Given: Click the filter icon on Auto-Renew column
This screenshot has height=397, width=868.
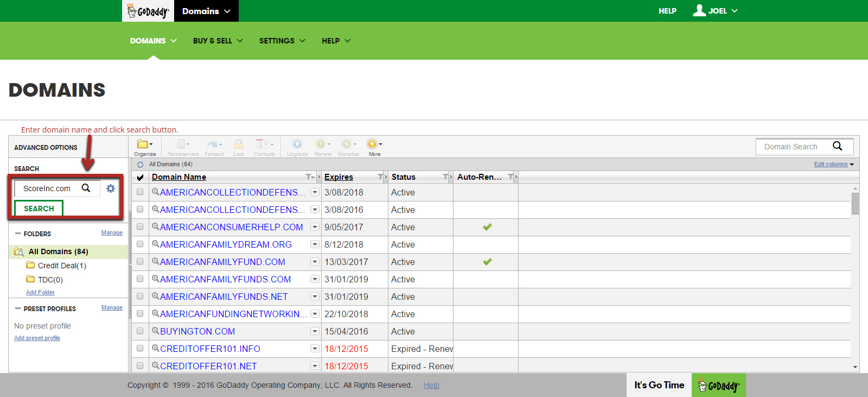Looking at the screenshot, I should click(510, 177).
